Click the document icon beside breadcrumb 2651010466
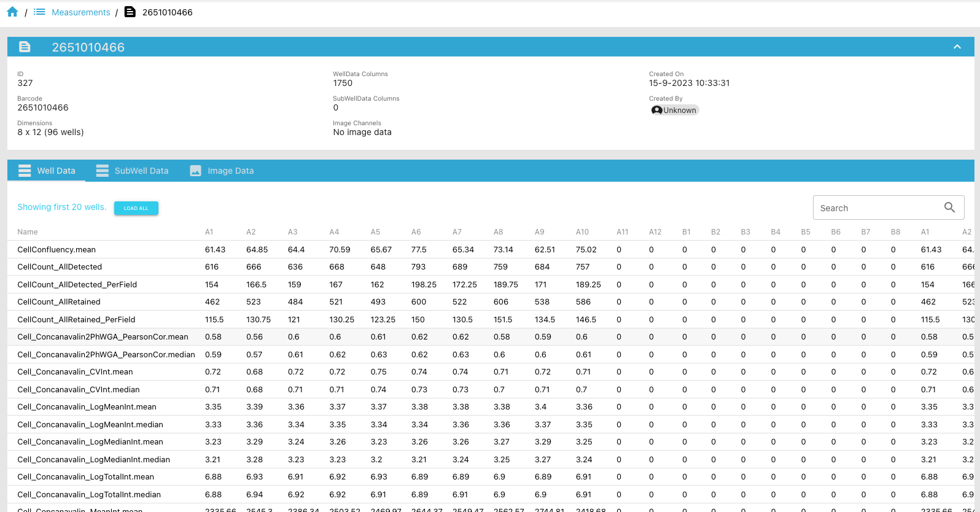980x512 pixels. point(130,12)
